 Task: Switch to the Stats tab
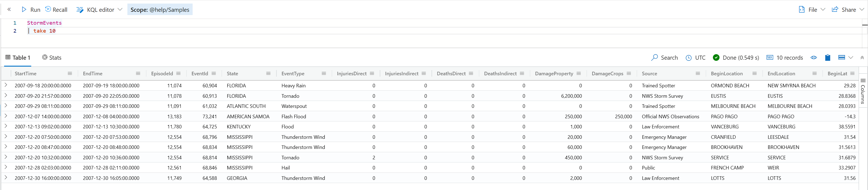click(x=52, y=57)
